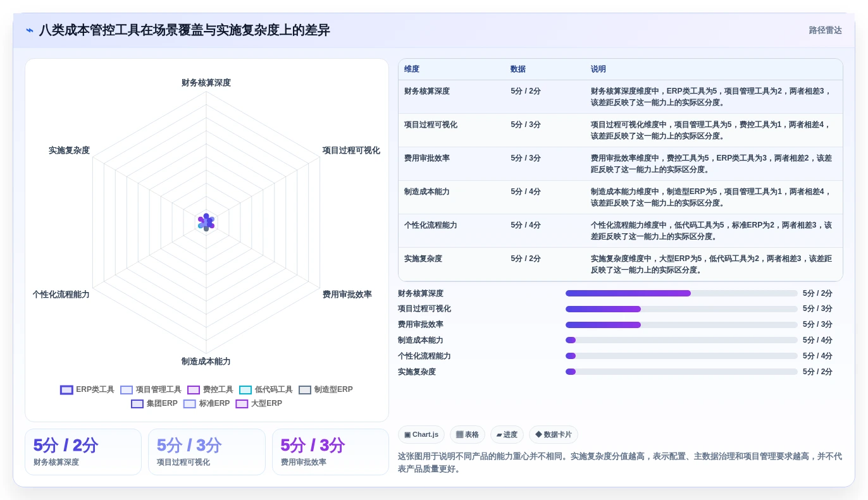Toggle the 制造型ERP legend series

[326, 390]
